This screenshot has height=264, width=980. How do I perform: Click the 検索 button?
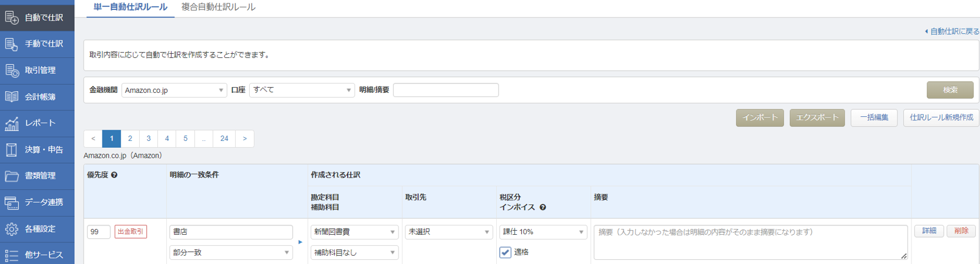coord(950,90)
